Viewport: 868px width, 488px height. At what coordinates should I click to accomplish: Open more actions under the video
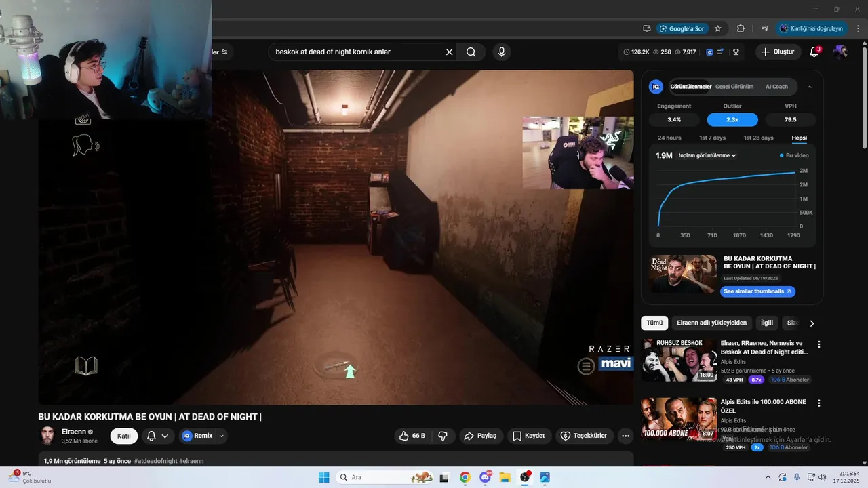(x=625, y=436)
